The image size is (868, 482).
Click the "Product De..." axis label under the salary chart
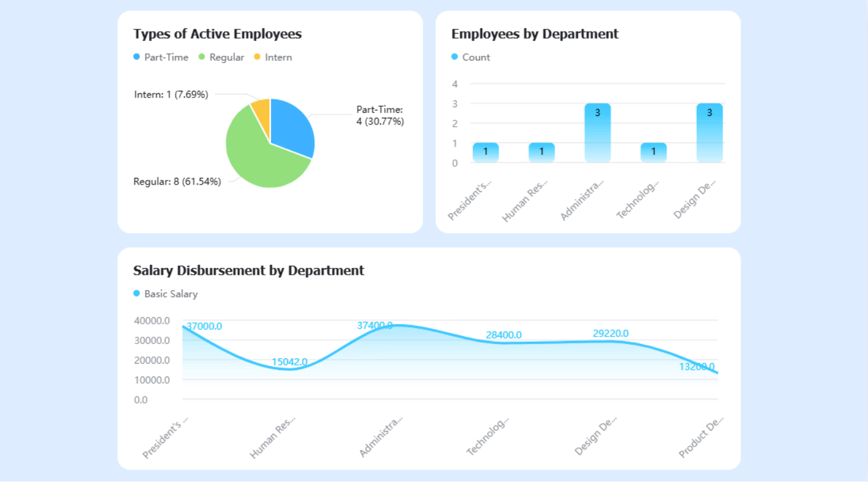tap(701, 437)
